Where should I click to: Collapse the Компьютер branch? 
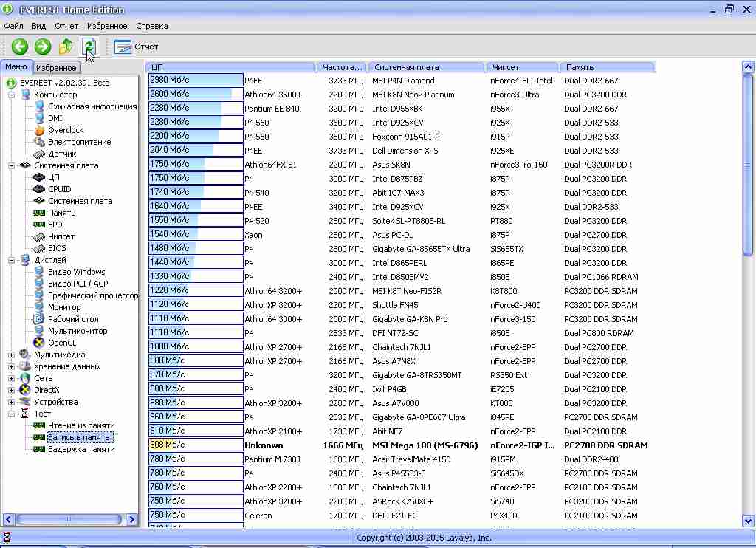[11, 95]
